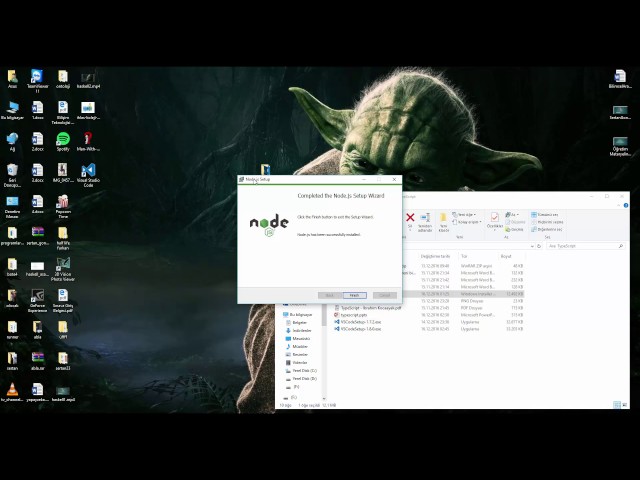Screen dimensions: 640x480
Task: Click Cancel in the Node.js Setup wizard
Action: [x=384, y=295]
